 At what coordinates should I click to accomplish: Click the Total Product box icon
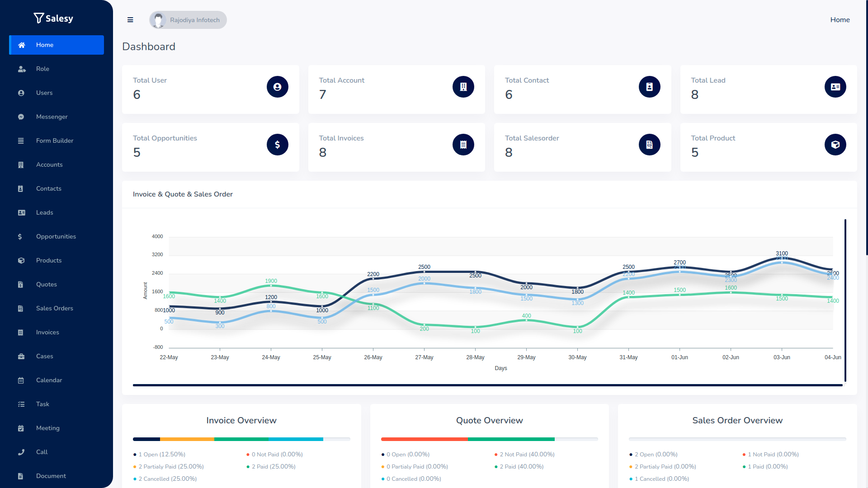coord(835,145)
